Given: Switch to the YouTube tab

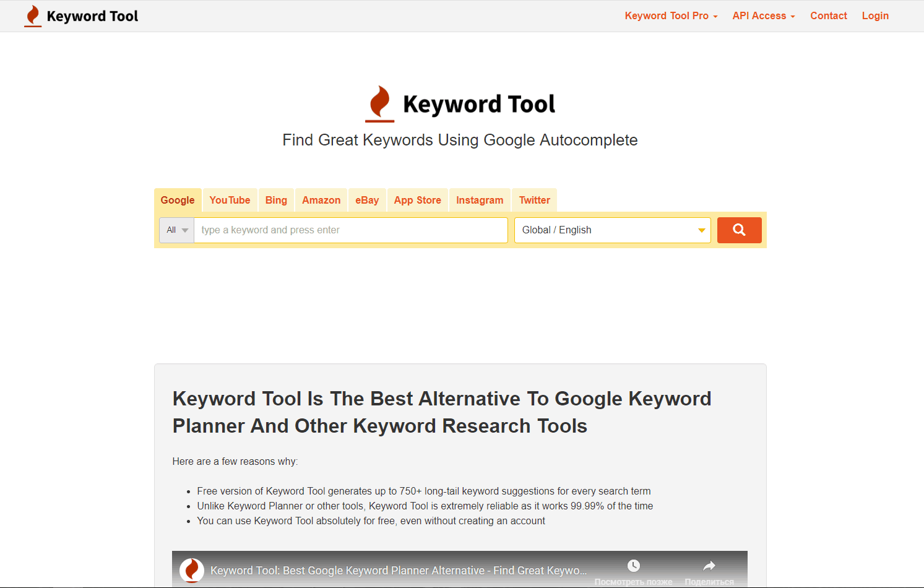Looking at the screenshot, I should click(x=230, y=200).
